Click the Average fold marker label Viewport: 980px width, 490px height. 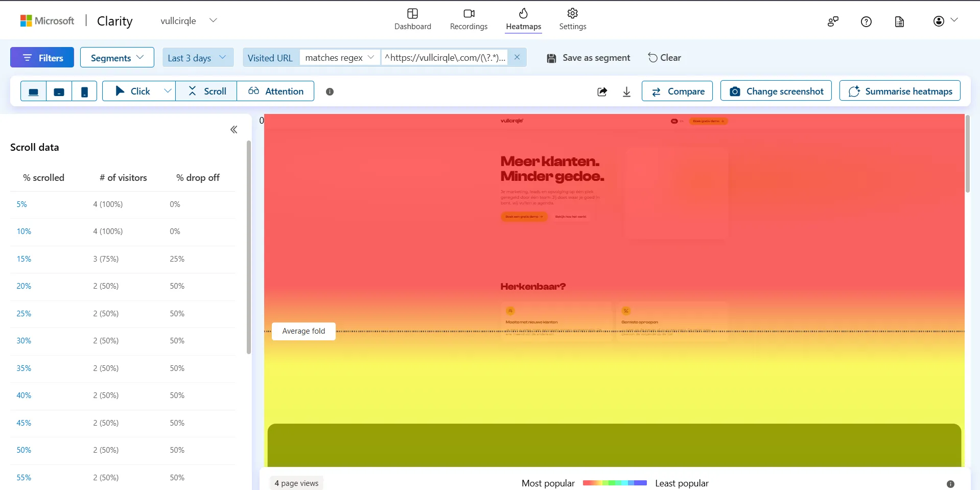(304, 331)
